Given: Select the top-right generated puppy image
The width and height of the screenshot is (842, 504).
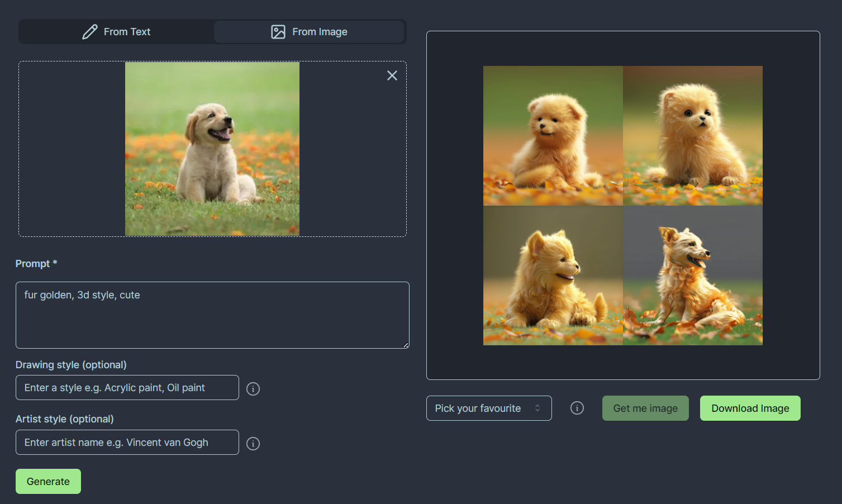Looking at the screenshot, I should 693,136.
